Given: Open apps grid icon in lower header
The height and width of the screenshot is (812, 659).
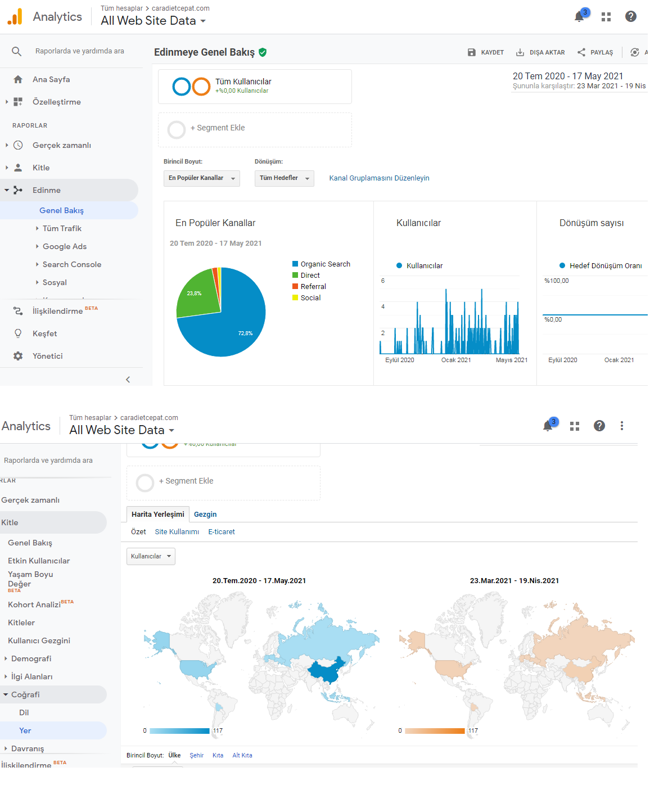Looking at the screenshot, I should point(575,426).
